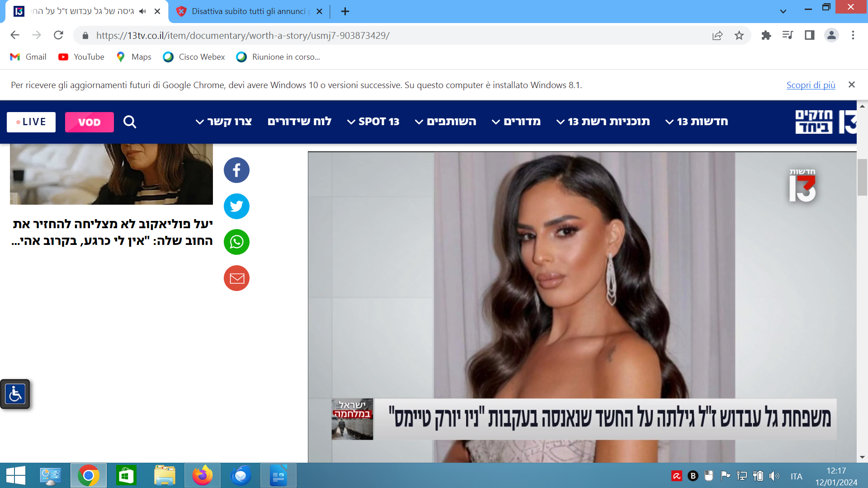Bookmark page with star icon

click(x=739, y=35)
